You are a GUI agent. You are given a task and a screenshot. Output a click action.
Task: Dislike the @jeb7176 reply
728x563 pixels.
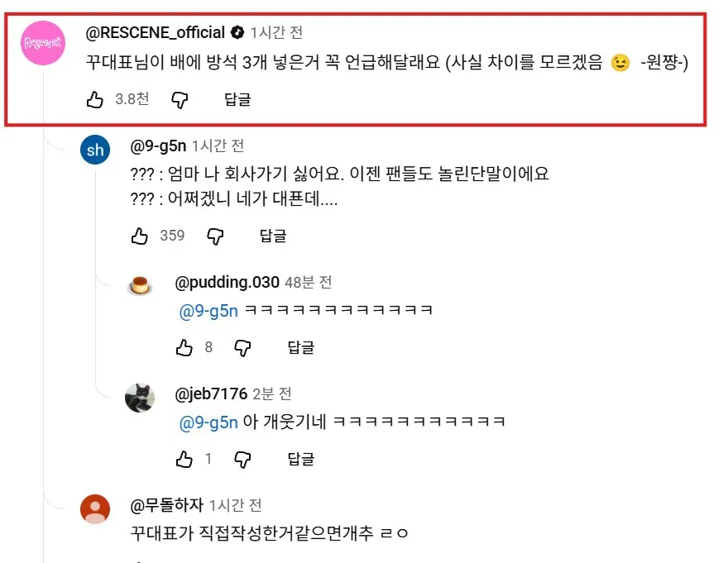(x=242, y=460)
